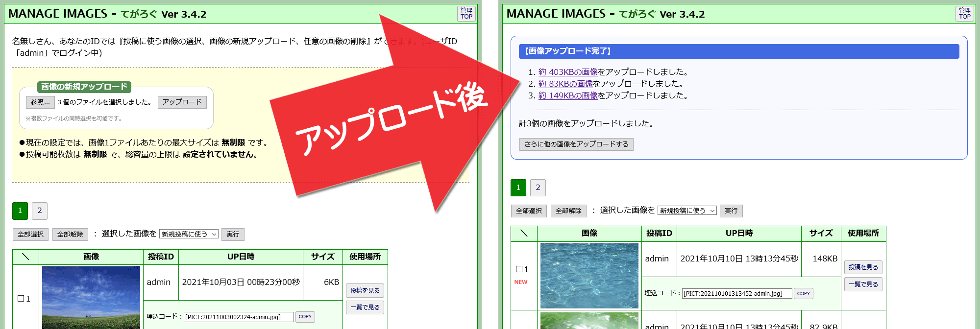Click the 参照... file browse button

pos(40,102)
